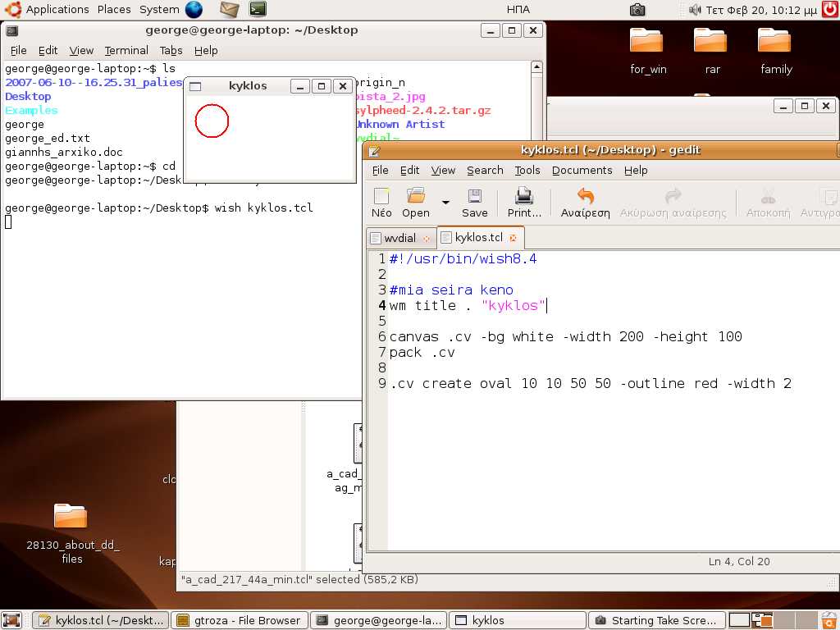Launch the mail envelope icon in panel
Screen dimensions: 840x630
230,9
